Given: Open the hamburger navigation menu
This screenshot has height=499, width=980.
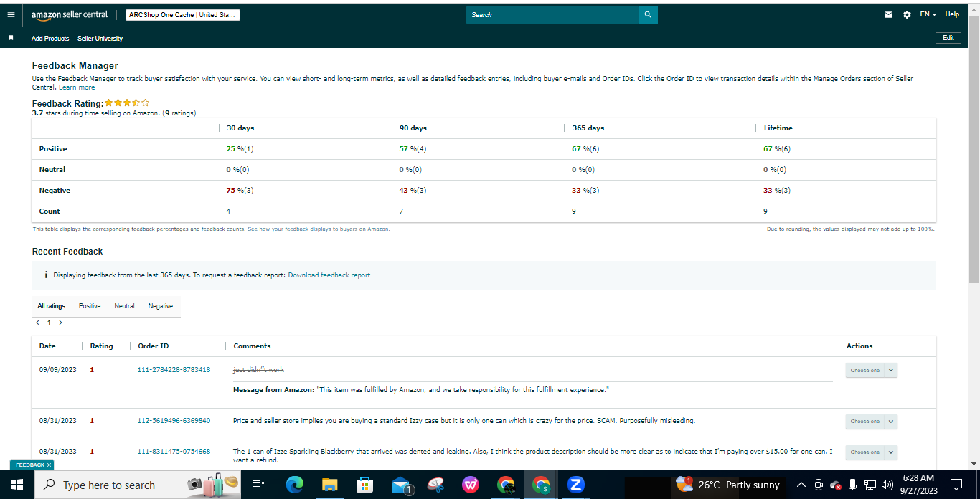Looking at the screenshot, I should 11,14.
